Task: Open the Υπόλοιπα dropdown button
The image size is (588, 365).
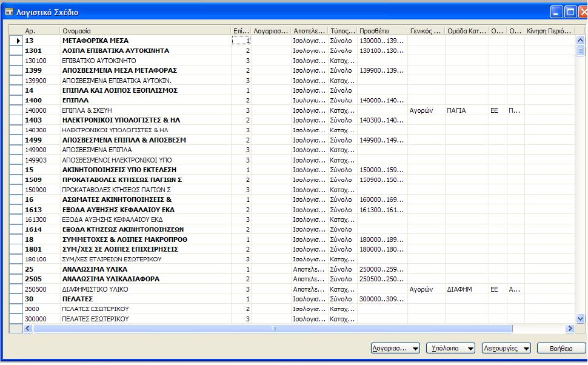Action: point(450,348)
